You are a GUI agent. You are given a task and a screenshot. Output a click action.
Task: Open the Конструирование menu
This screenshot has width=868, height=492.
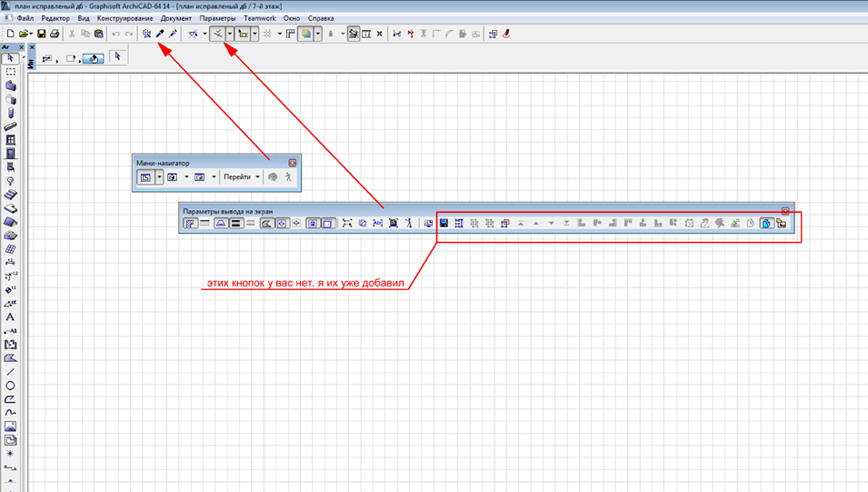click(125, 17)
